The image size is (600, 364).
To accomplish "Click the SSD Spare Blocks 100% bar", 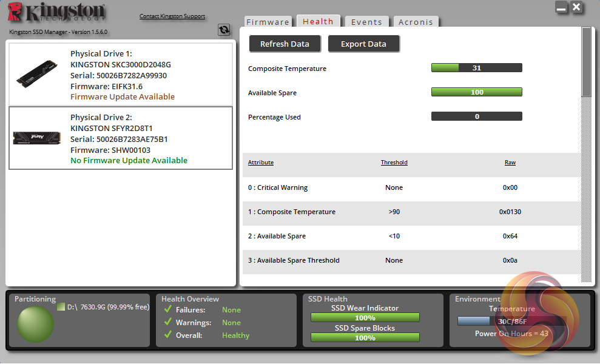I will [x=365, y=337].
